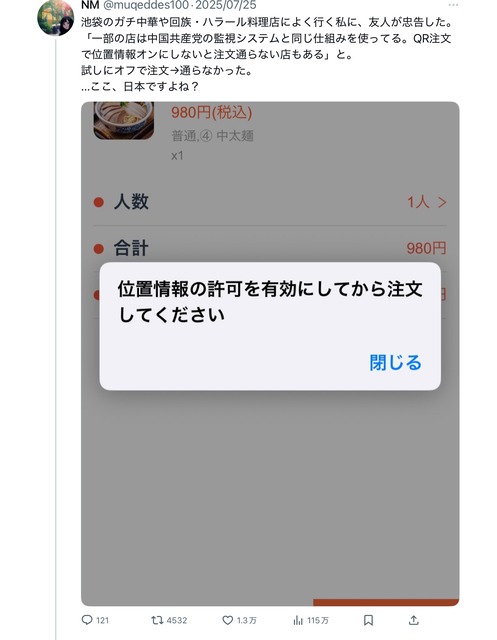
Task: Click the tweet body text
Action: click(x=266, y=54)
